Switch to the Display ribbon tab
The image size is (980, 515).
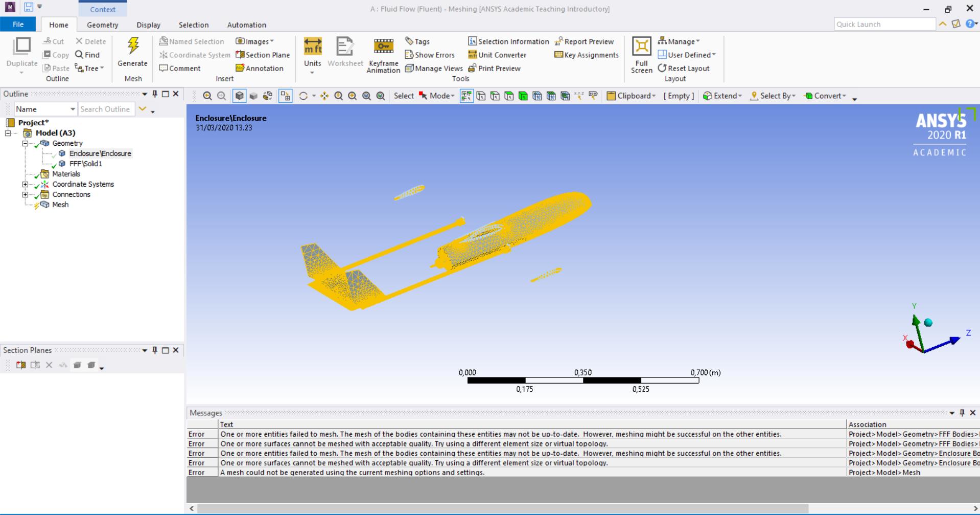pos(148,25)
